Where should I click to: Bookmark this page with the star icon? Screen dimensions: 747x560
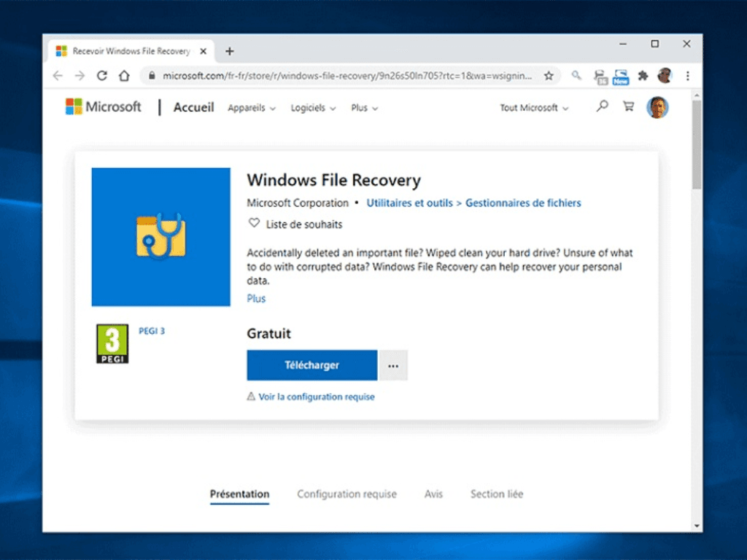pos(549,76)
